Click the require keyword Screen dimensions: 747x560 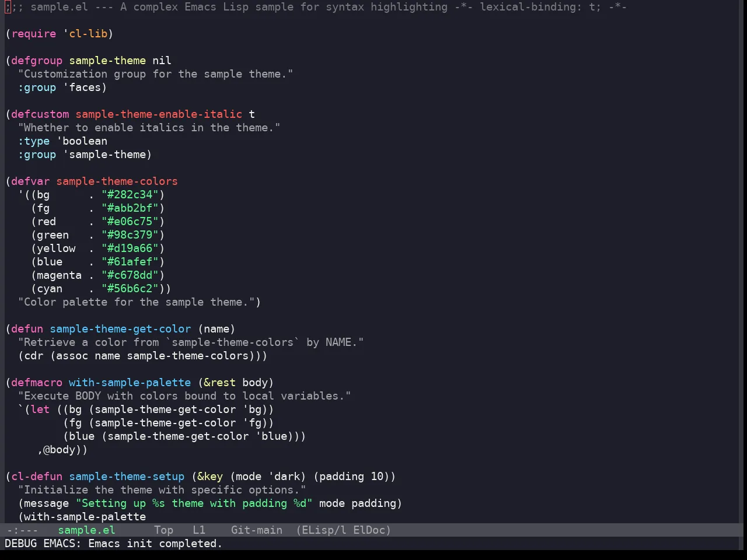[33, 33]
